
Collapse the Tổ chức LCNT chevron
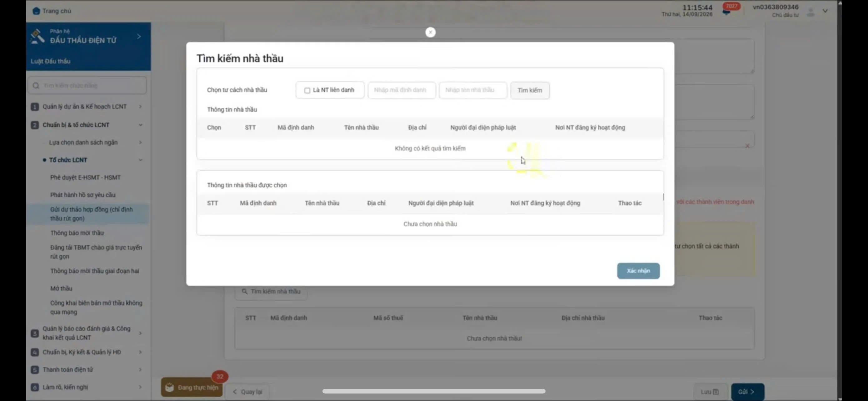point(140,160)
